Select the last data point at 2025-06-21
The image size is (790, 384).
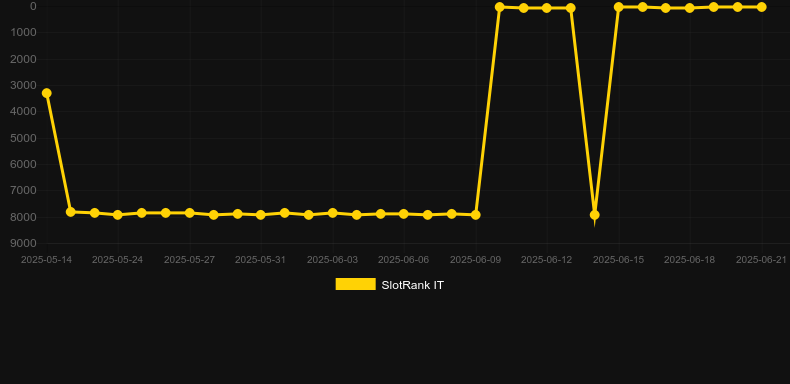pyautogui.click(x=761, y=7)
